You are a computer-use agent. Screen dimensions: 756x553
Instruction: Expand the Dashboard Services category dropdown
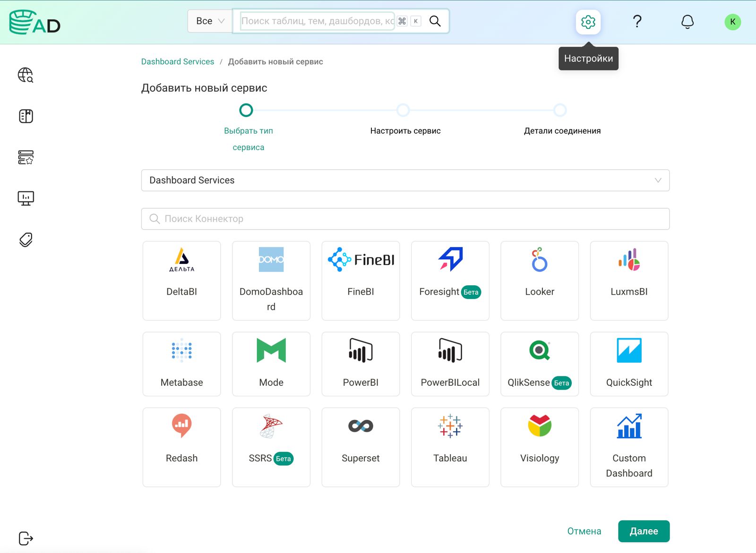click(x=405, y=180)
